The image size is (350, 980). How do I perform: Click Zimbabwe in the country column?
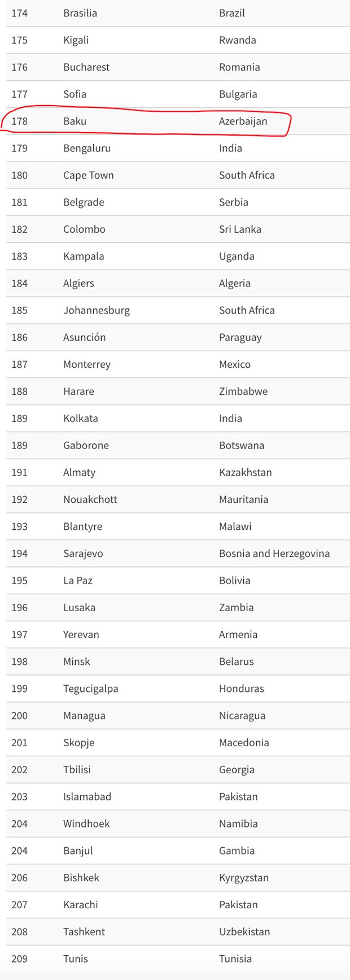[243, 391]
